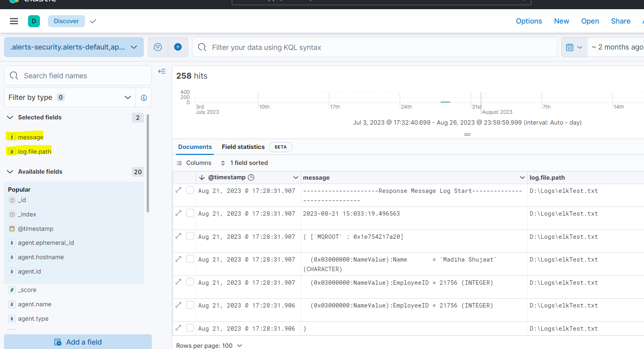Open the calendar quick date menu
Viewport: 644px width, 349px height.
coord(574,47)
